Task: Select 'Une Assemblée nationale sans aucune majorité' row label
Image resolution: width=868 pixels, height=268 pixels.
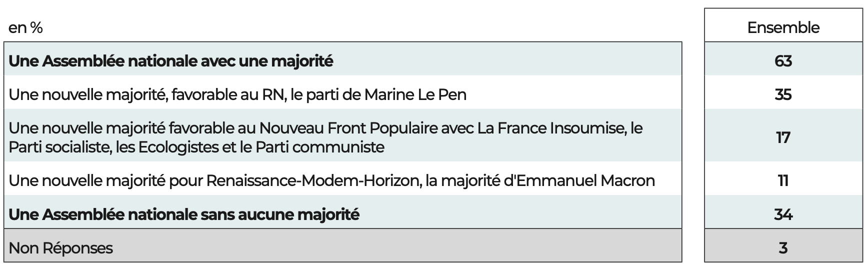Action: coord(184,214)
